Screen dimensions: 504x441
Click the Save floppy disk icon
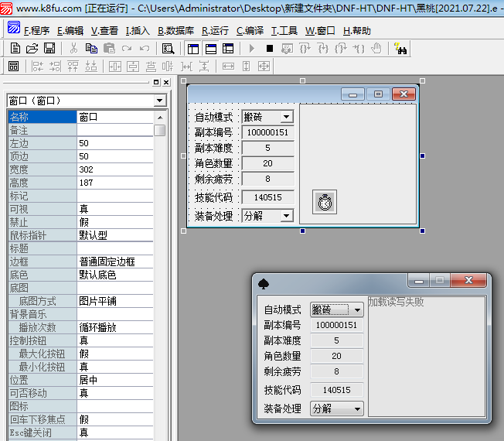pos(49,49)
